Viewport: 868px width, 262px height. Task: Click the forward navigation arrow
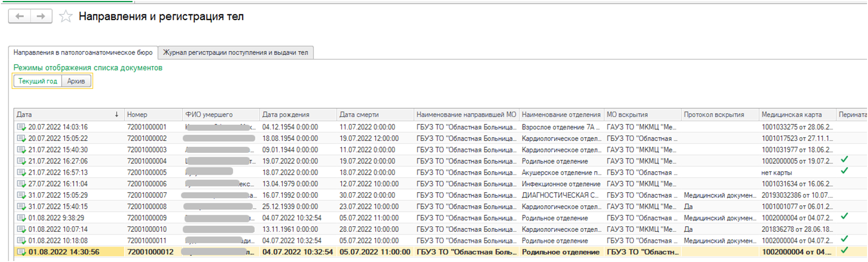41,16
